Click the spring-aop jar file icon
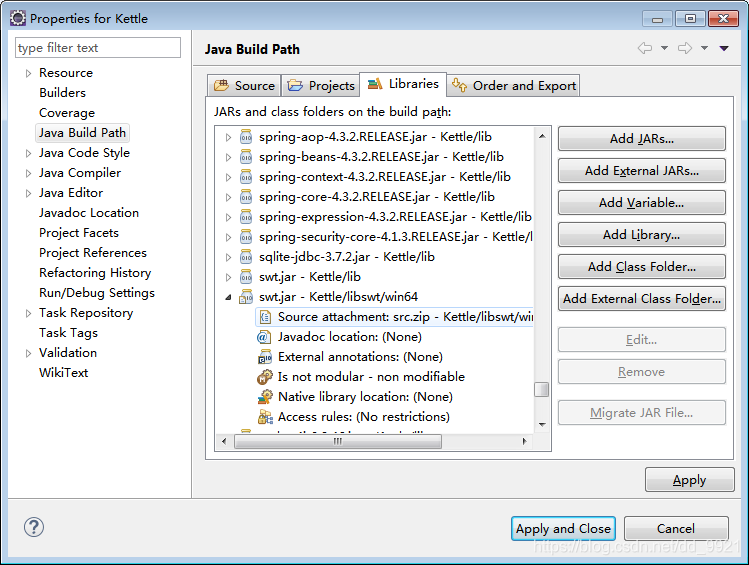749x565 pixels. point(246,137)
